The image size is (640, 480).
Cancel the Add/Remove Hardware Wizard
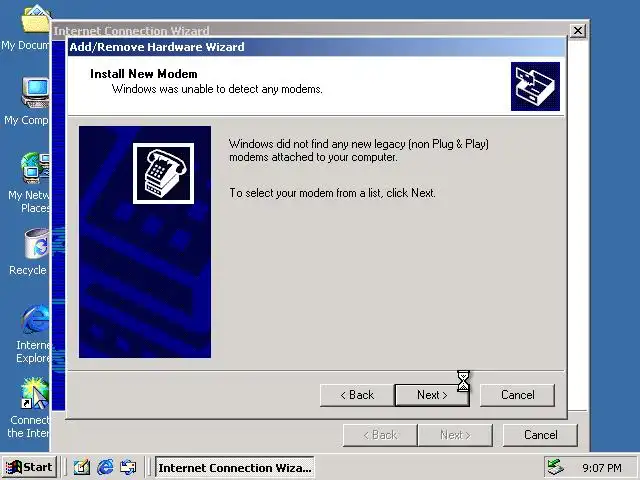coord(517,395)
